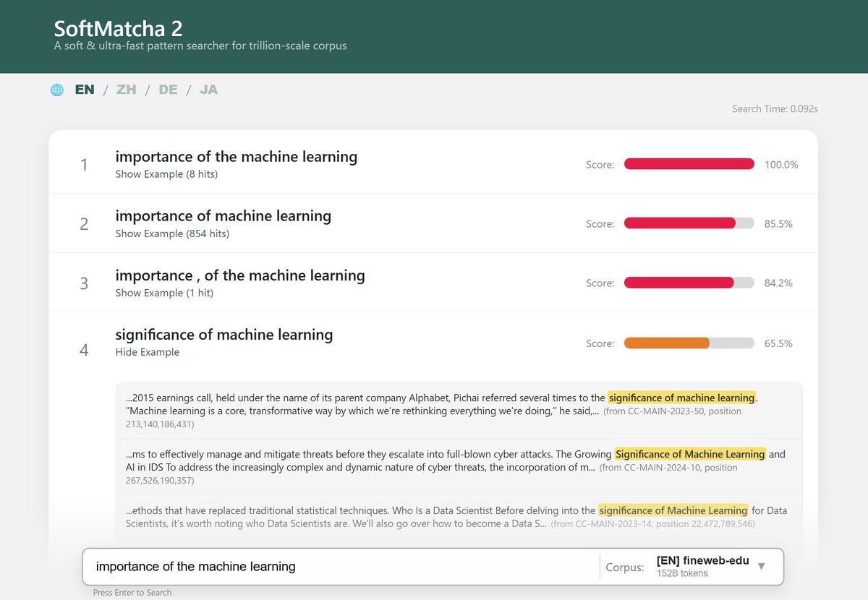Hide Example under significance of machine learning

pyautogui.click(x=148, y=352)
